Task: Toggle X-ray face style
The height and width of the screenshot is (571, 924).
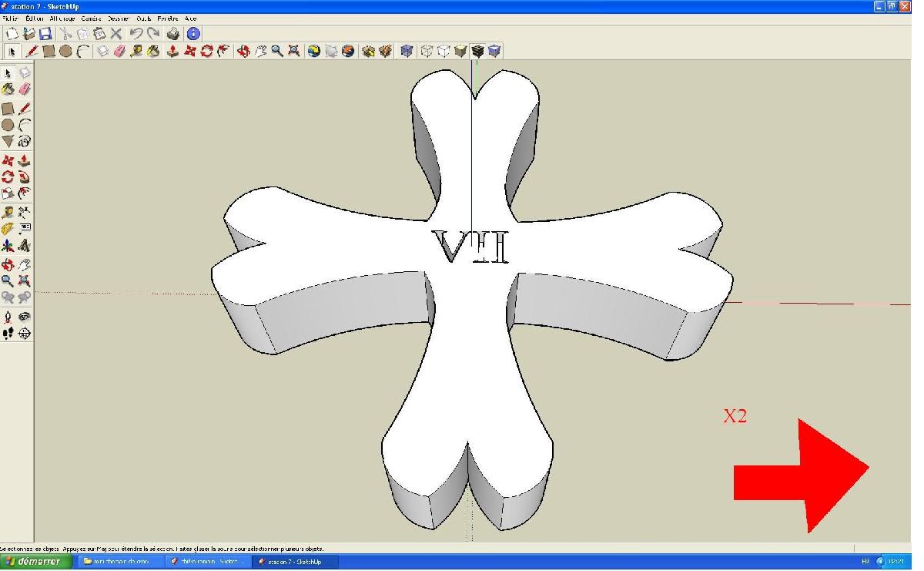Action: pos(407,52)
